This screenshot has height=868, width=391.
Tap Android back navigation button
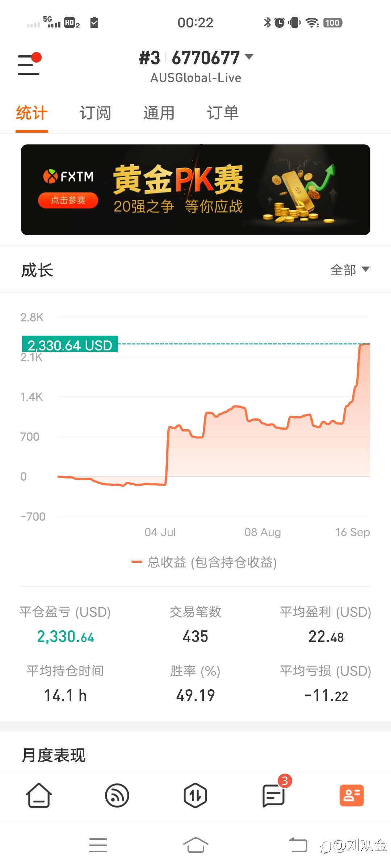coord(298,845)
